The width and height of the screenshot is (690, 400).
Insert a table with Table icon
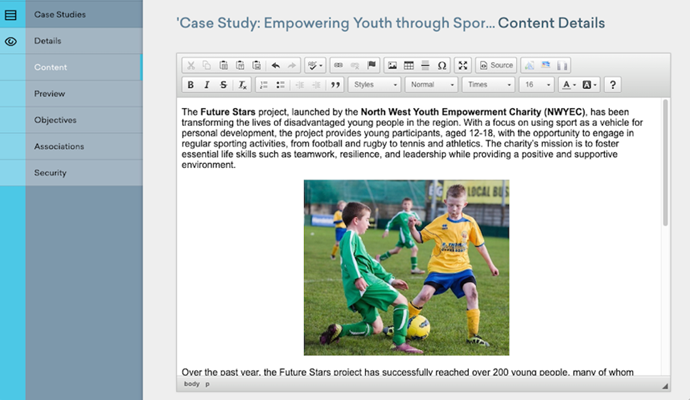(x=409, y=66)
